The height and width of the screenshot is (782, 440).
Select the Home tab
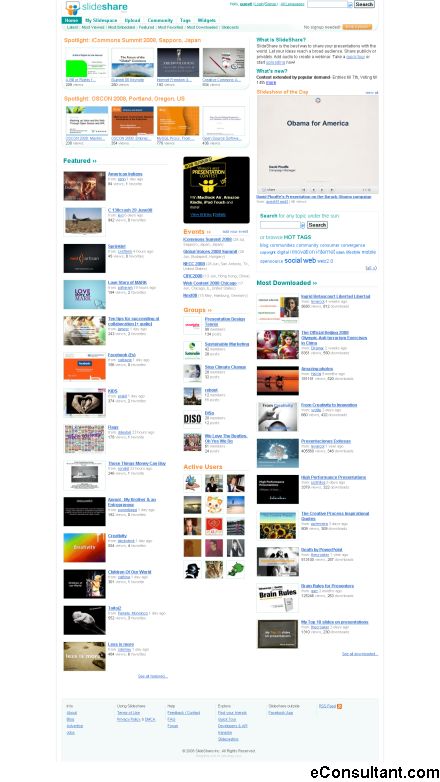coord(72,20)
